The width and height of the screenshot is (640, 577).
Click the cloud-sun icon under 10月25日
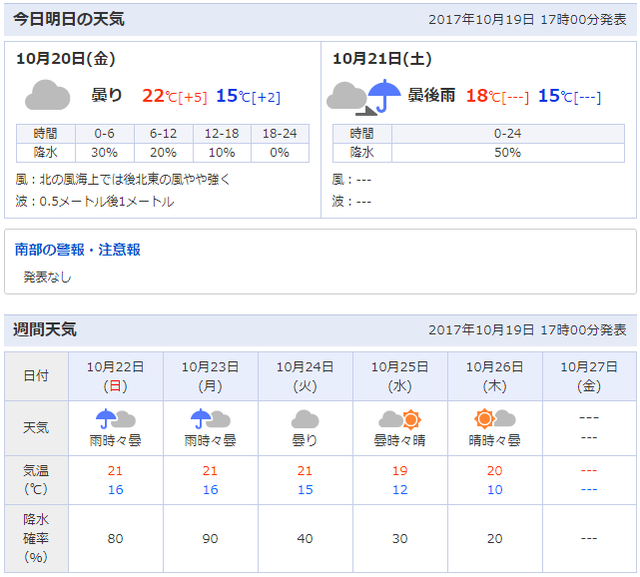pyautogui.click(x=400, y=419)
